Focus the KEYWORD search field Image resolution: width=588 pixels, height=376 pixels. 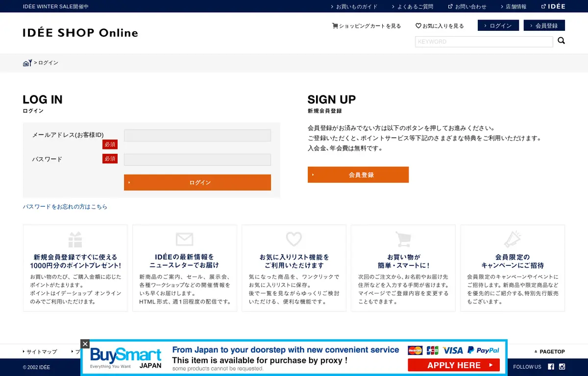484,42
